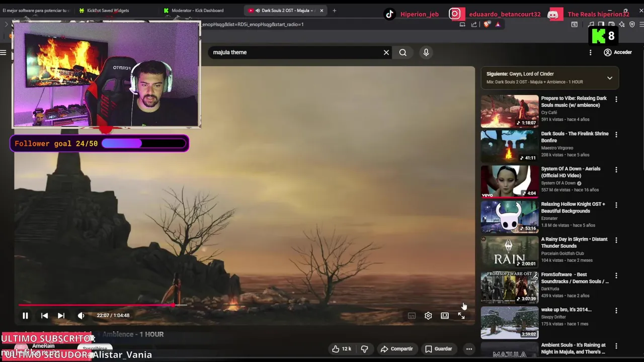Skip to next video in playlist

(x=61, y=316)
